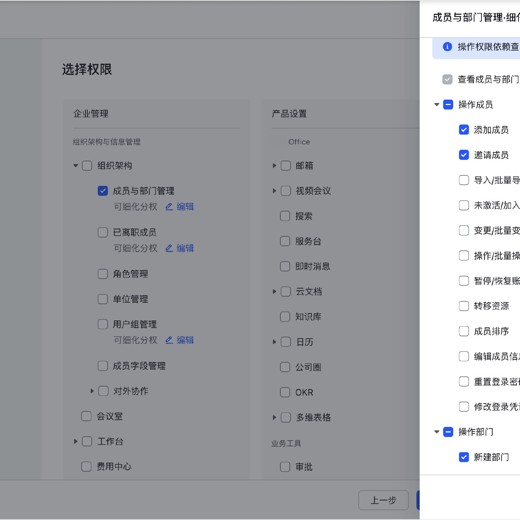The height and width of the screenshot is (520, 520).
Task: Uncheck 邀请成员 in side panel
Action: point(464,155)
